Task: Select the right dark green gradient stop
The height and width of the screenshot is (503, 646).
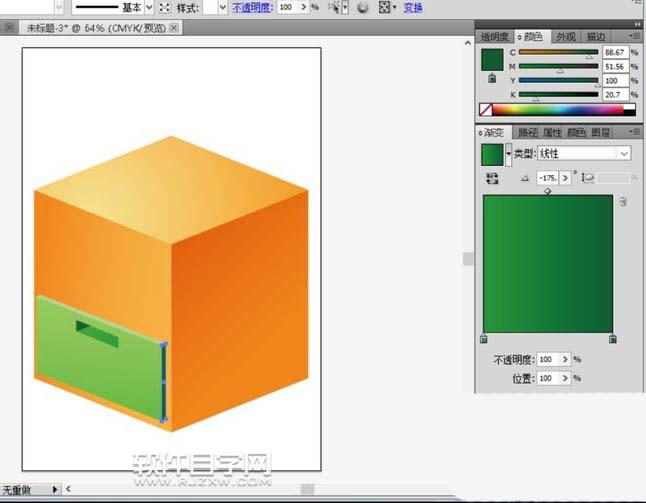Action: pos(612,339)
